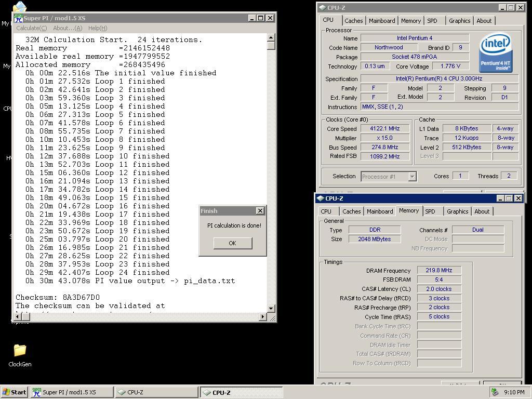Click Super PI horizontal scroll left arrow
This screenshot has width=532, height=399.
click(17, 316)
